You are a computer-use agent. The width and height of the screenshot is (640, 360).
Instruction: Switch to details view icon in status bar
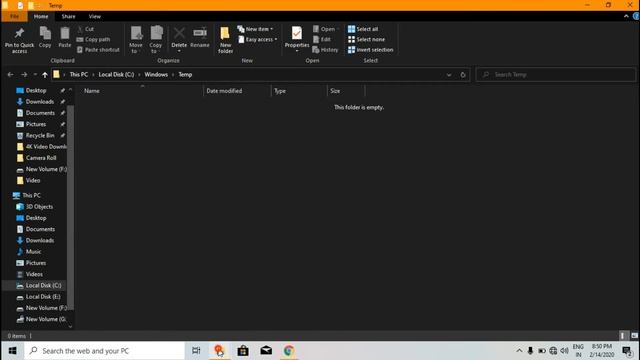[x=622, y=336]
